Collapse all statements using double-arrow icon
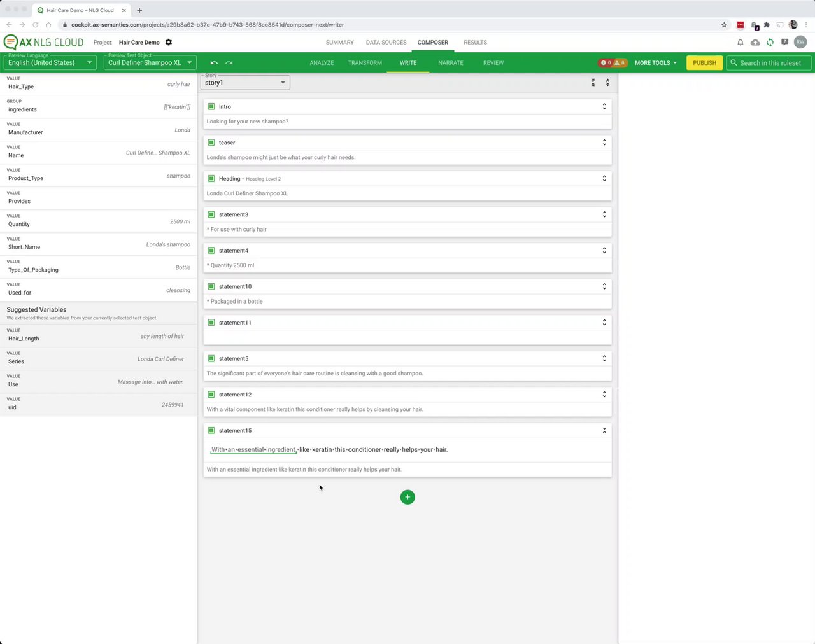Image resolution: width=815 pixels, height=644 pixels. click(593, 83)
